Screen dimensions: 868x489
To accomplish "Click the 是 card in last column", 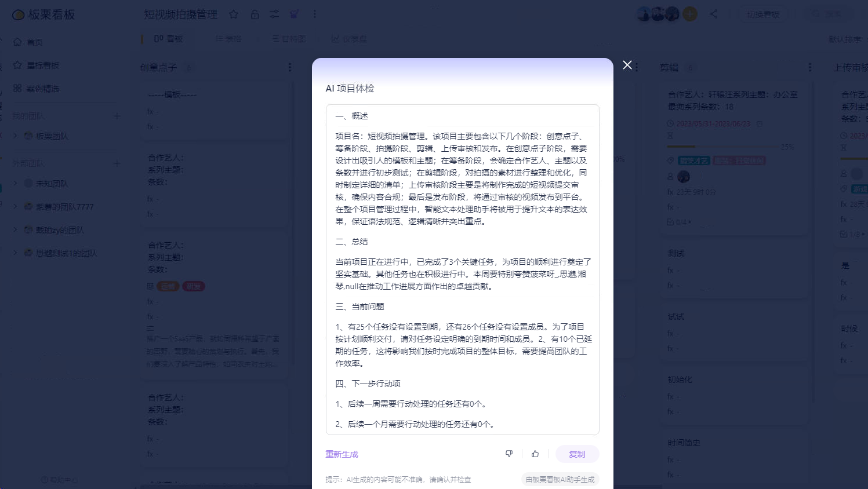I will click(x=851, y=281).
